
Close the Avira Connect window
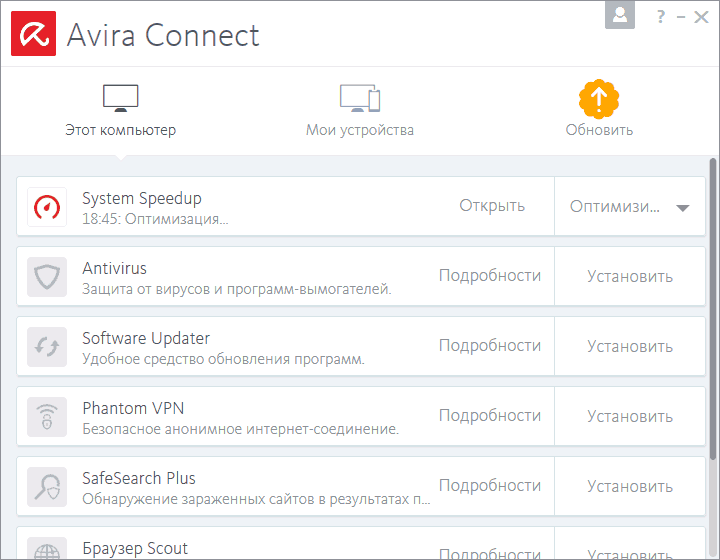point(701,17)
